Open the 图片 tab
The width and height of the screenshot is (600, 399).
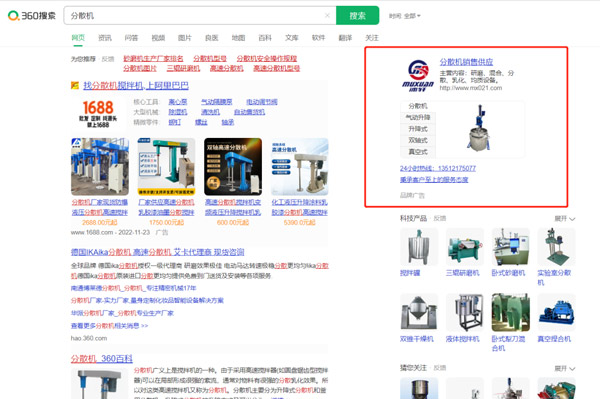(184, 37)
